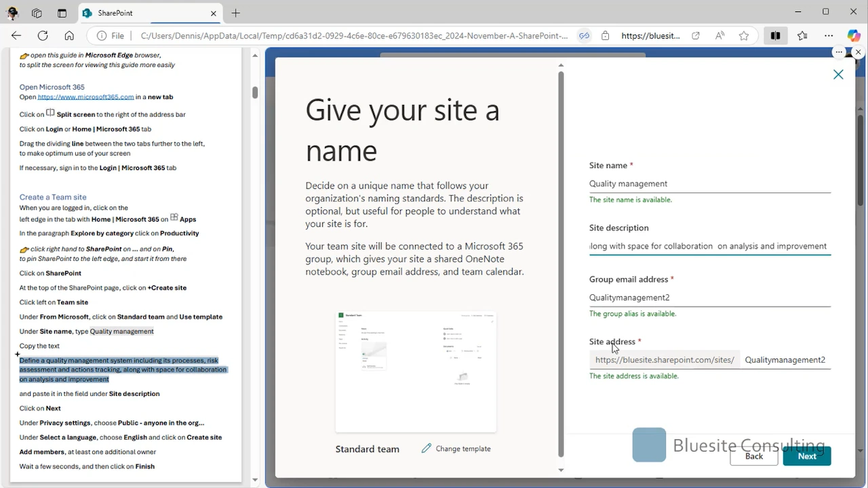Click the pencil icon beside Change template
Image resolution: width=868 pixels, height=488 pixels.
point(426,449)
